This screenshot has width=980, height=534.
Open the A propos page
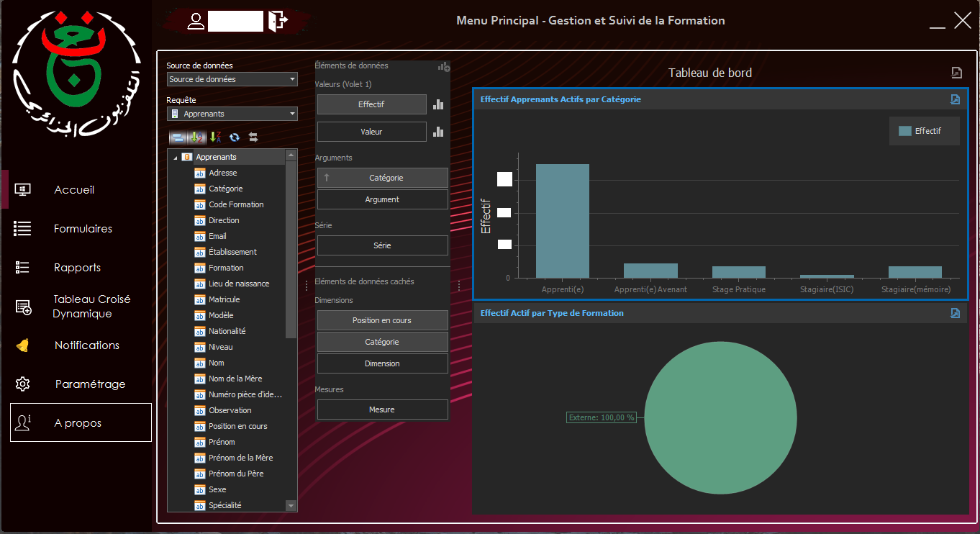(x=81, y=422)
